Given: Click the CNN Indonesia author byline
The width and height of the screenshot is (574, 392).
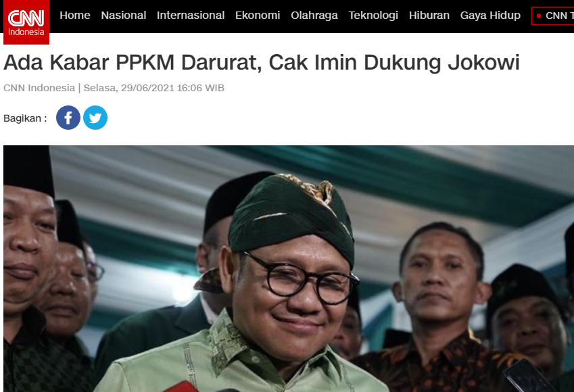Looking at the screenshot, I should [x=39, y=88].
